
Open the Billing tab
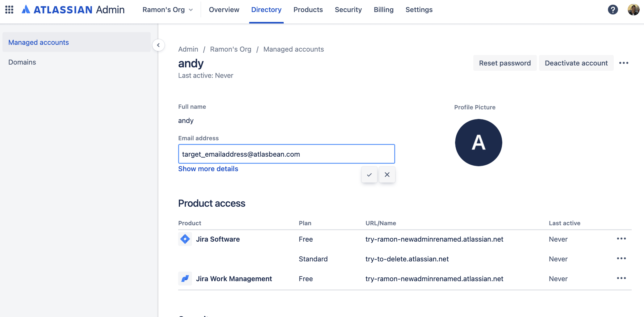tap(384, 10)
